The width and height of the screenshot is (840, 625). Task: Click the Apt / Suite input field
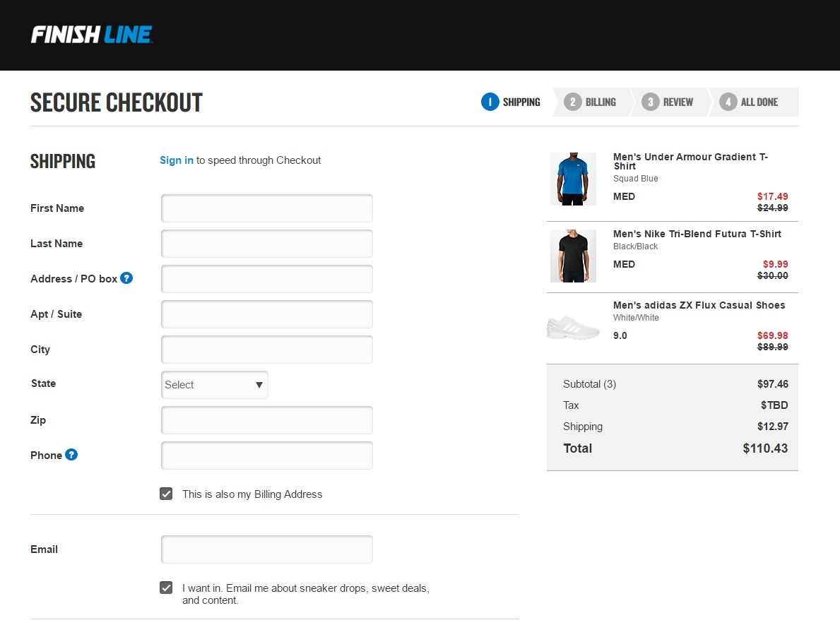(267, 314)
